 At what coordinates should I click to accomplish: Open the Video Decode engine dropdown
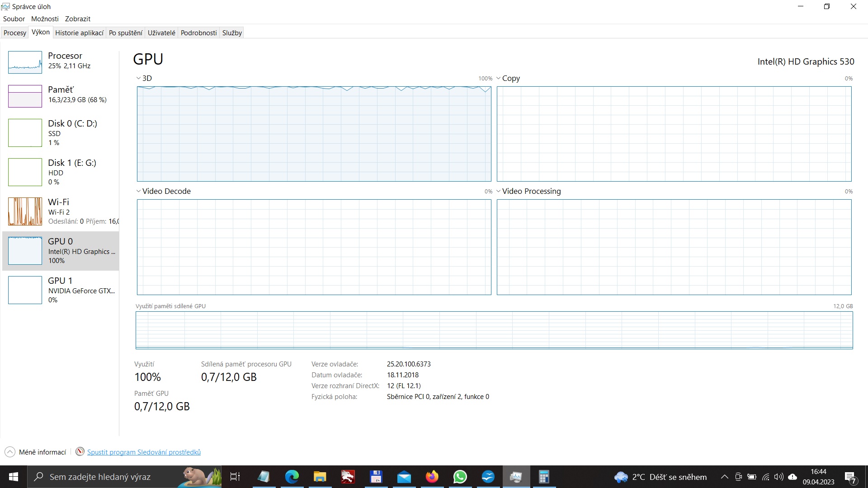pyautogui.click(x=138, y=191)
